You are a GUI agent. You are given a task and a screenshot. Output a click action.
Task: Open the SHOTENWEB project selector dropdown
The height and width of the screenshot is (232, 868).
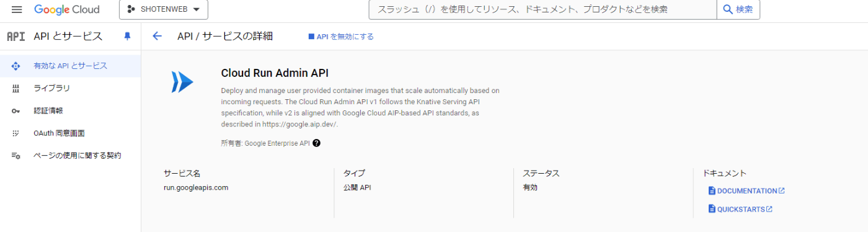[x=164, y=10]
